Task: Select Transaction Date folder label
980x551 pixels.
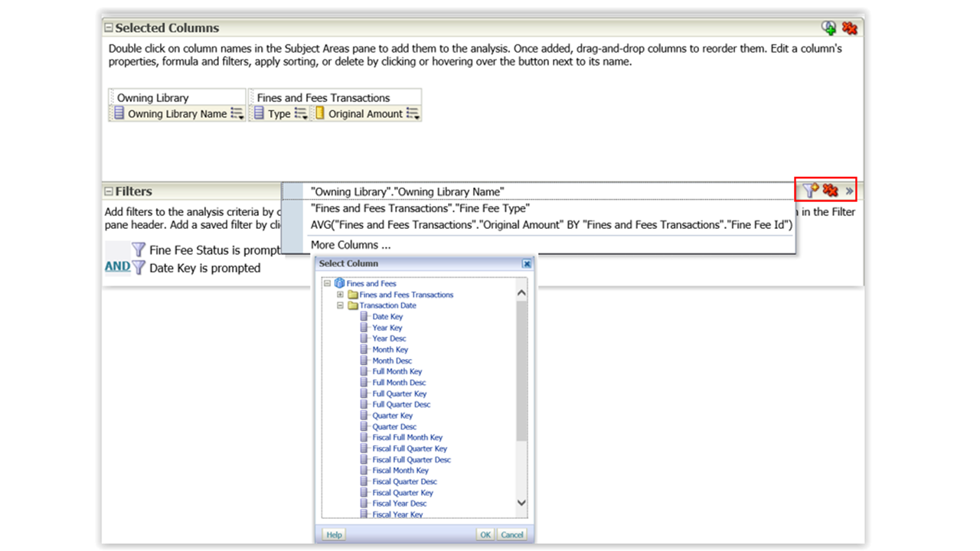Action: coord(388,305)
